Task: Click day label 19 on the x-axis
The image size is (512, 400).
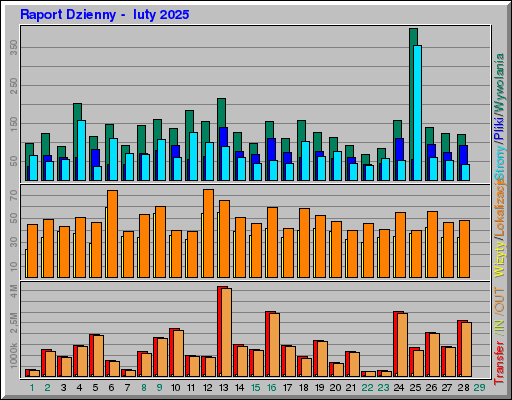Action: coord(319,388)
